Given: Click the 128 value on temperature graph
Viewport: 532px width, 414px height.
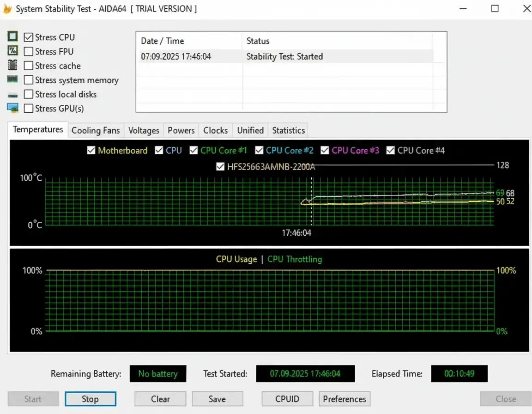Looking at the screenshot, I should pyautogui.click(x=502, y=165).
